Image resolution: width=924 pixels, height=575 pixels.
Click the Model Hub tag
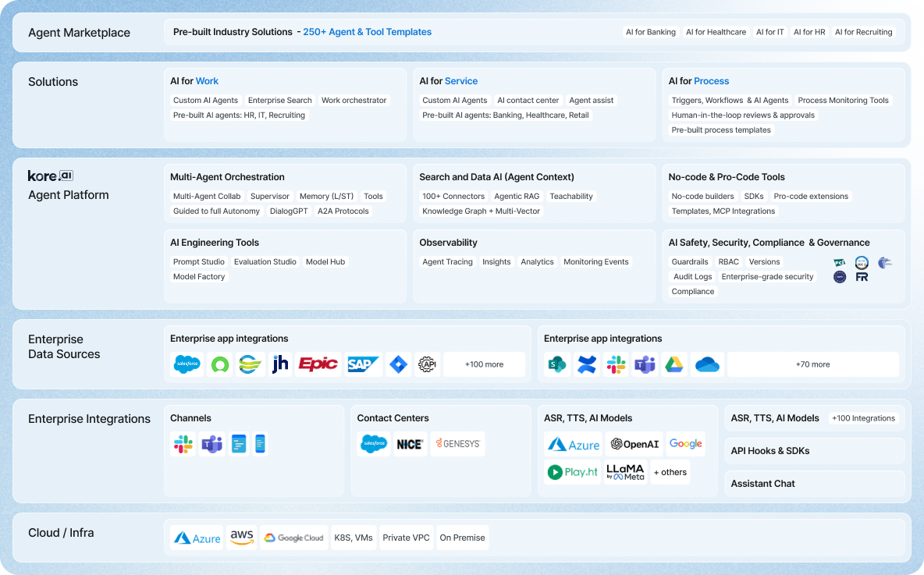[x=325, y=261]
